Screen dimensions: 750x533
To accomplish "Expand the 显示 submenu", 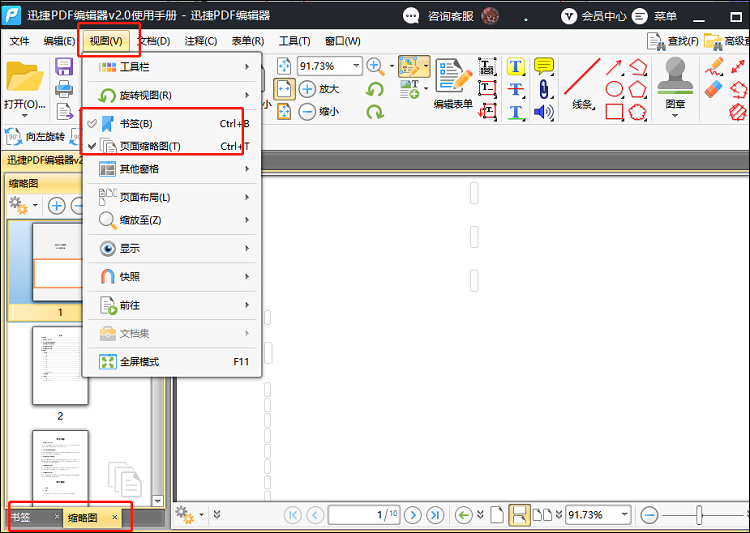I will tap(172, 248).
